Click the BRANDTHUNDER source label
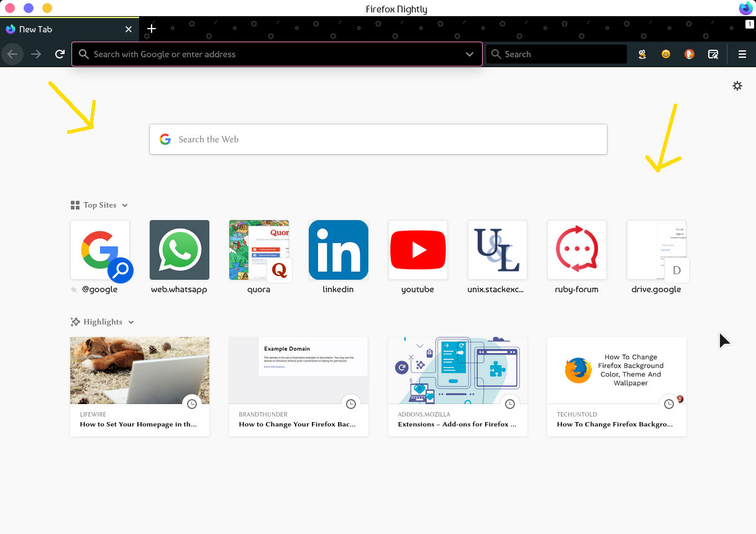 263,414
